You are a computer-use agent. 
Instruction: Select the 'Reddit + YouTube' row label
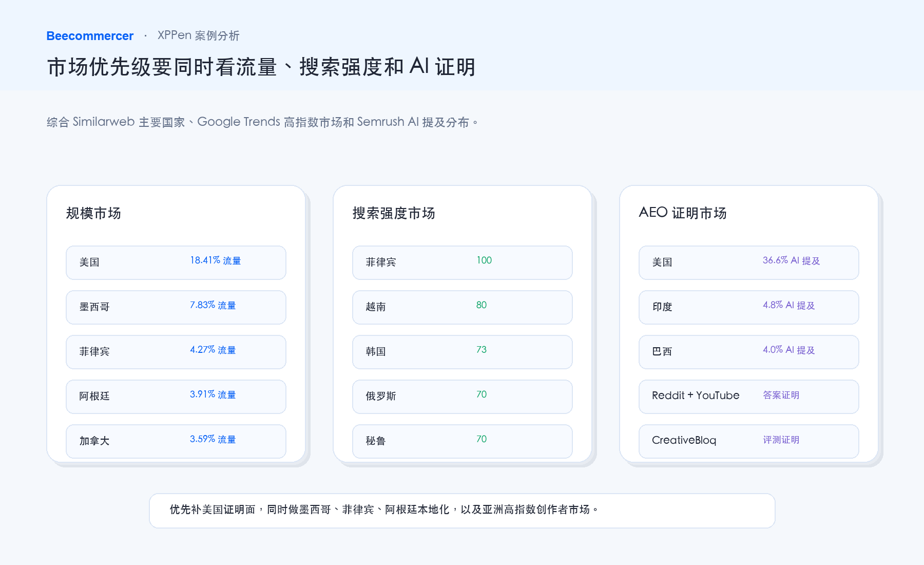[696, 395]
